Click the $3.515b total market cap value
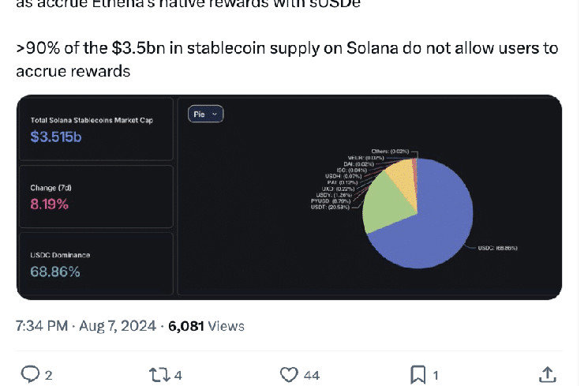 55,137
